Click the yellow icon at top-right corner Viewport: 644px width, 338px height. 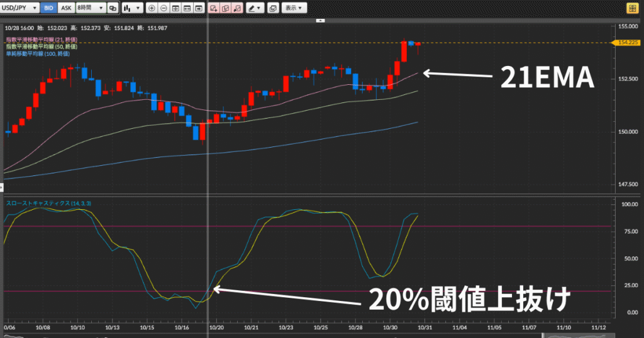click(631, 8)
